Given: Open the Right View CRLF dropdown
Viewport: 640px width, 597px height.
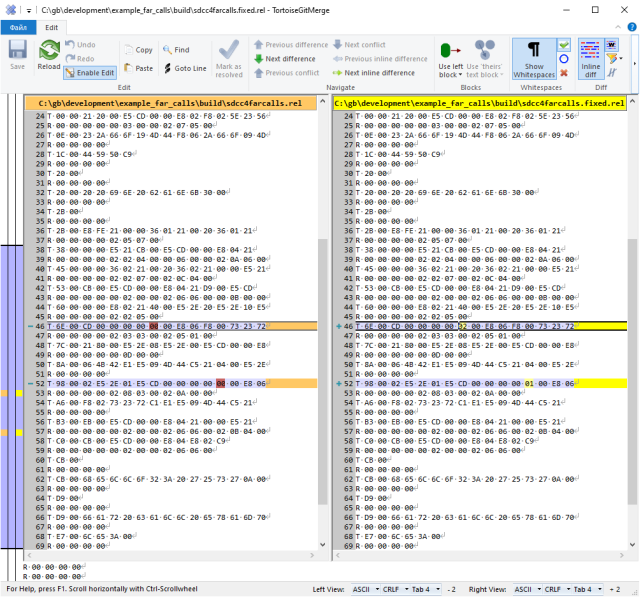Looking at the screenshot, I should tap(557, 589).
